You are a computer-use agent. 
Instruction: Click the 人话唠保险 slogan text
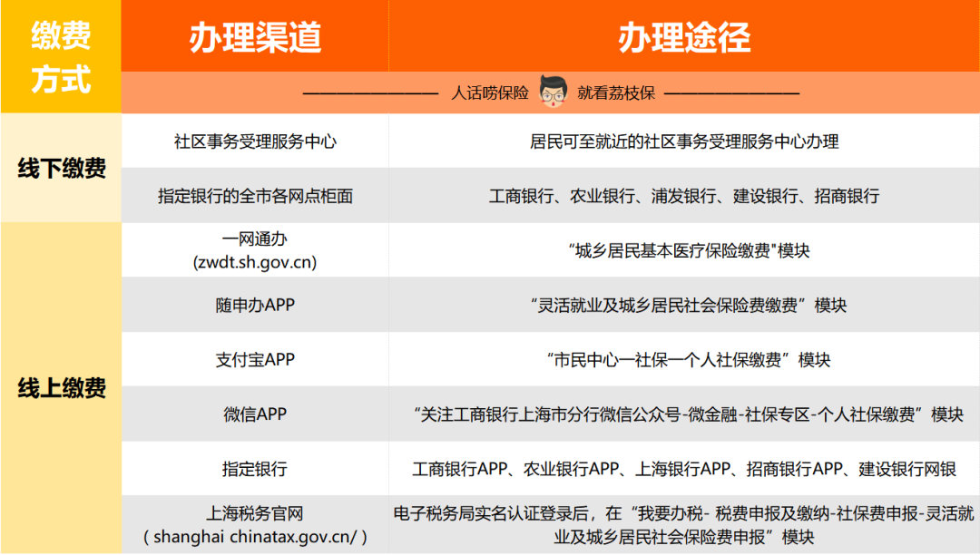coord(490,93)
